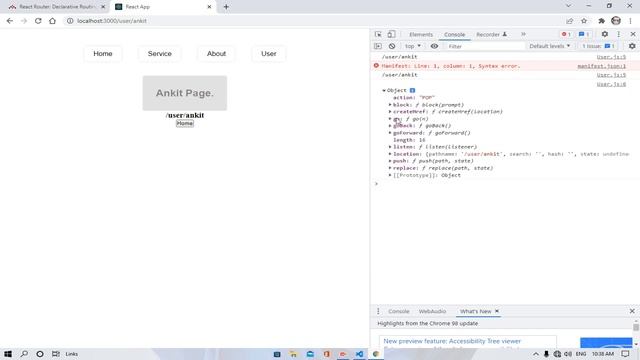
Task: Switch to the Elements tab
Action: click(421, 35)
